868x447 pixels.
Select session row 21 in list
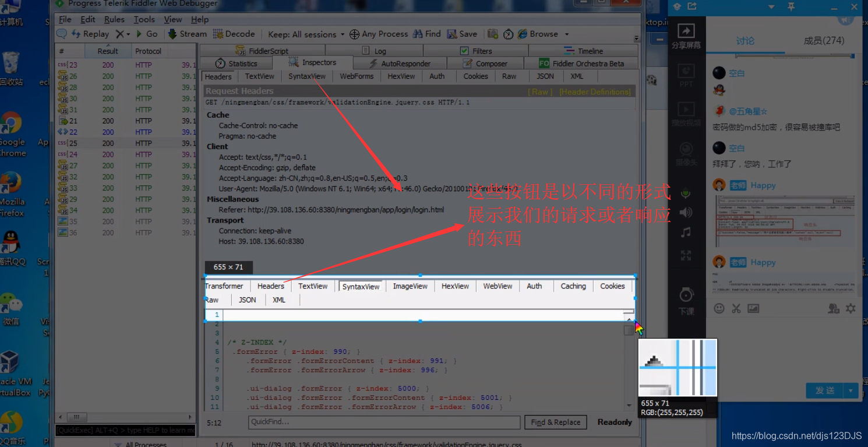pos(126,121)
